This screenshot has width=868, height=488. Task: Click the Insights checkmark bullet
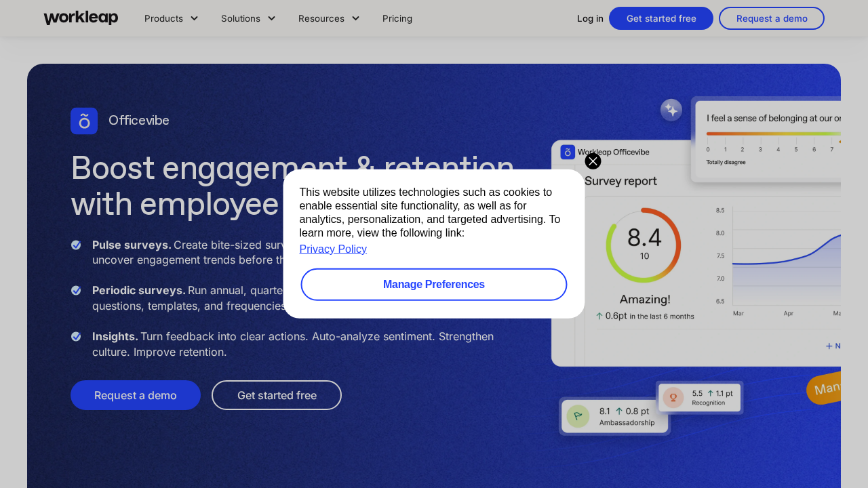[76, 336]
